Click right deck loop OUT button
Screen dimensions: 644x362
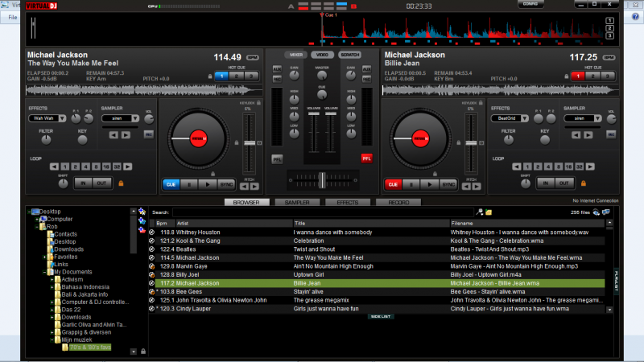tap(564, 183)
